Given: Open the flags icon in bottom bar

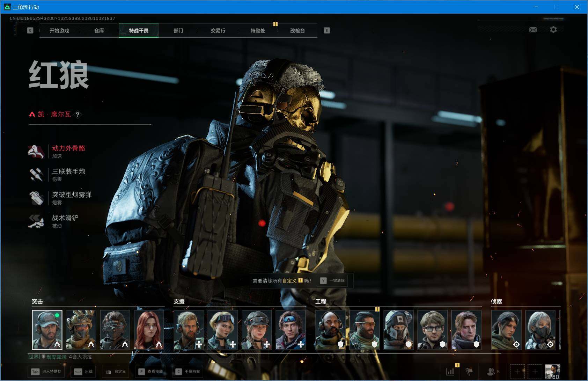Looking at the screenshot, I should [x=469, y=372].
